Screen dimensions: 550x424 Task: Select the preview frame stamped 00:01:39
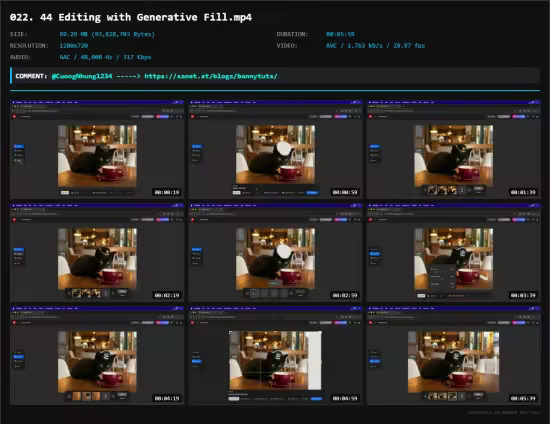(454, 150)
